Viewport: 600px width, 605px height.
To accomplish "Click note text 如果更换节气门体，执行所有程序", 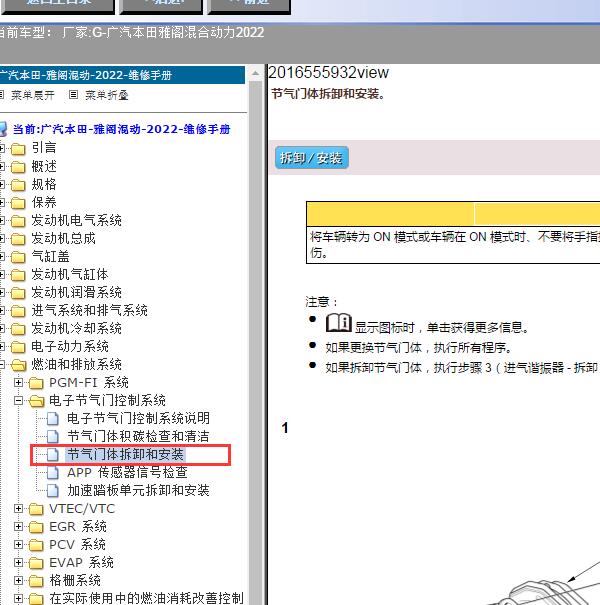I will [418, 348].
